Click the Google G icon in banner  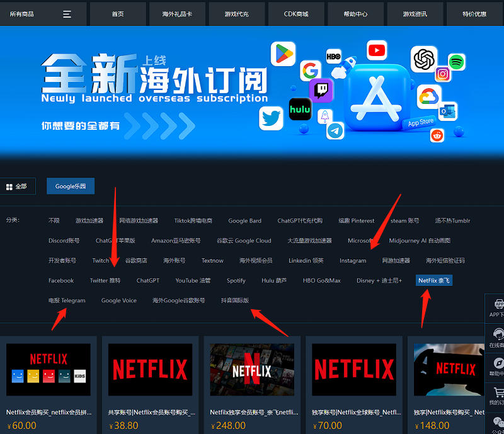tap(311, 71)
